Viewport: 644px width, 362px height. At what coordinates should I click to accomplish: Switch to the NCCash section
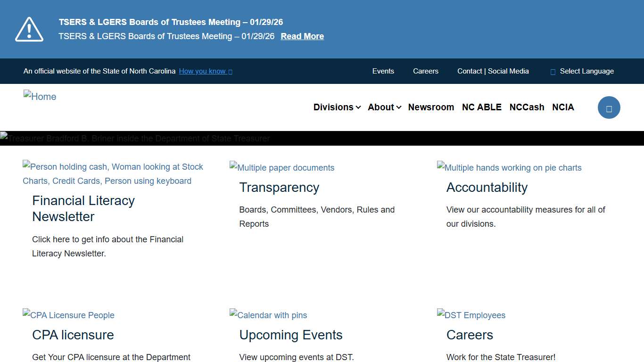pyautogui.click(x=527, y=107)
